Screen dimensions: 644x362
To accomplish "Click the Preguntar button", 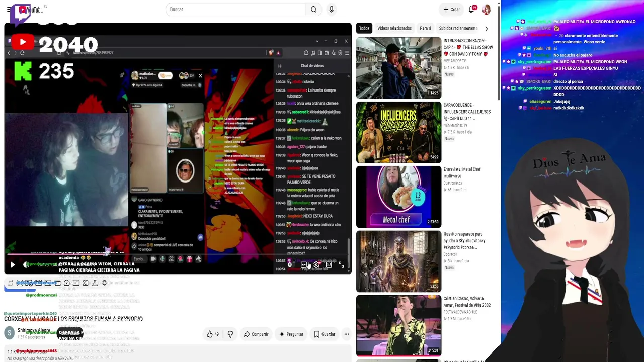I will pos(291,334).
